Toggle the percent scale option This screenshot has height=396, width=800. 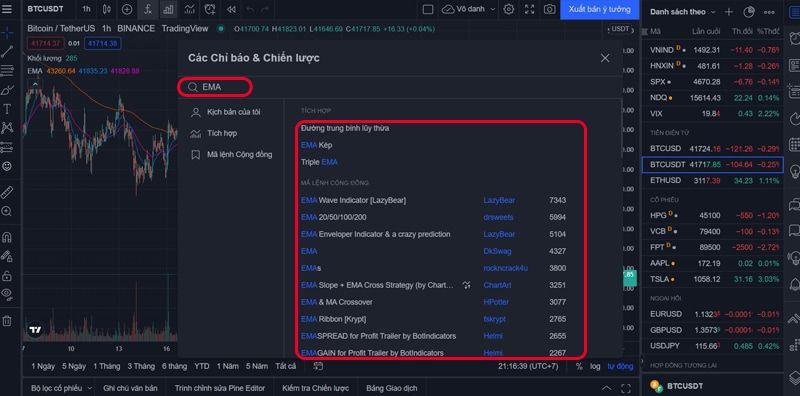pyautogui.click(x=579, y=366)
